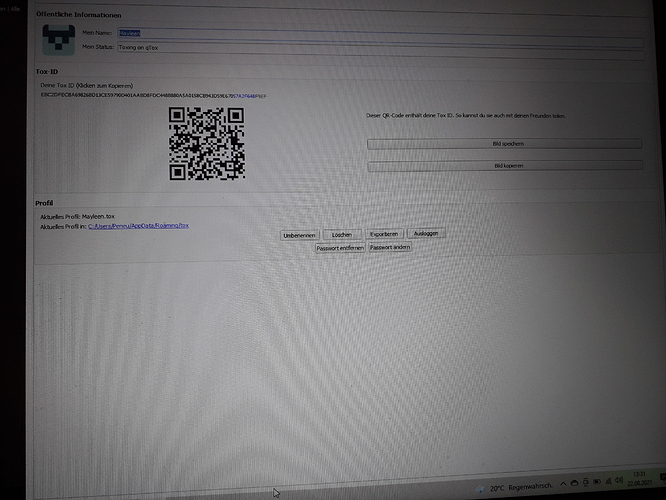Click the 'Alle' filter label in the left panel
Viewport: 666px width, 500px height.
tap(15, 8)
